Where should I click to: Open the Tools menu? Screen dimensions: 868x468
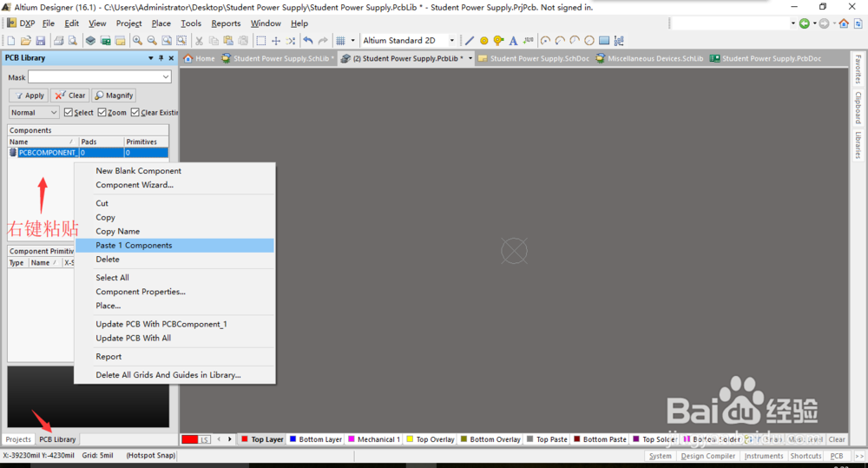pos(191,23)
